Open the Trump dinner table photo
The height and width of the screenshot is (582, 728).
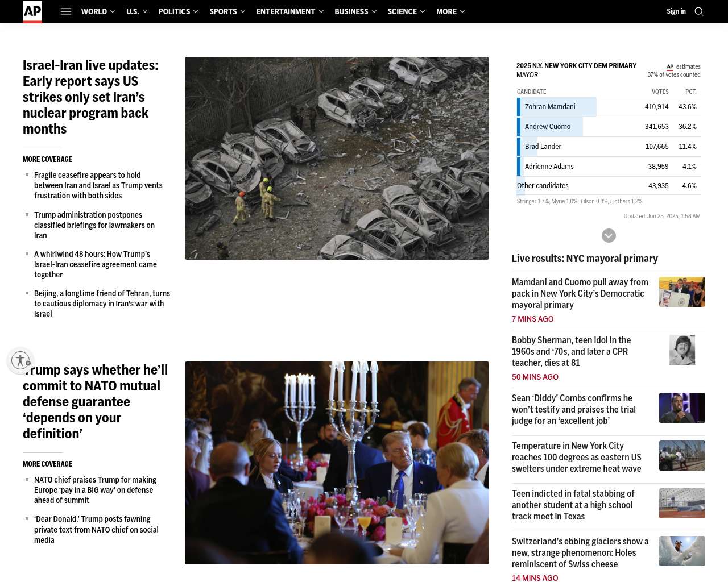[x=337, y=463]
